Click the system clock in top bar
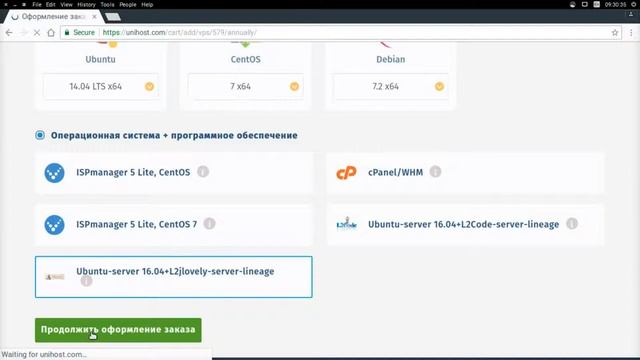 click(x=615, y=4)
